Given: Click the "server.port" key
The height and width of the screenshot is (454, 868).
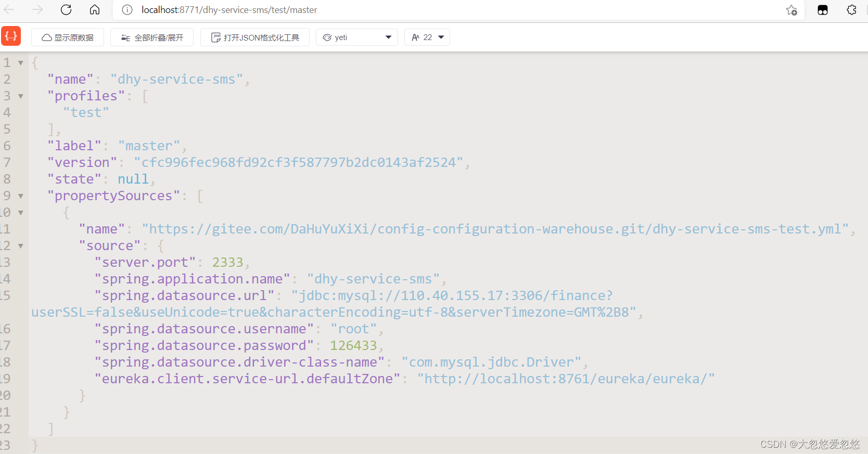Looking at the screenshot, I should click(x=145, y=263).
